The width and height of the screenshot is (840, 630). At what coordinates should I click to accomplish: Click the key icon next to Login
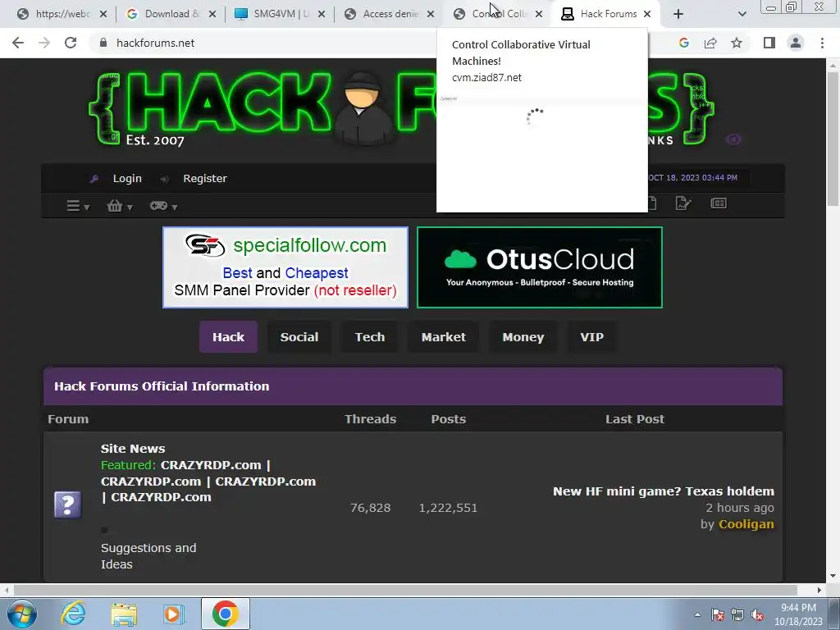pos(94,179)
